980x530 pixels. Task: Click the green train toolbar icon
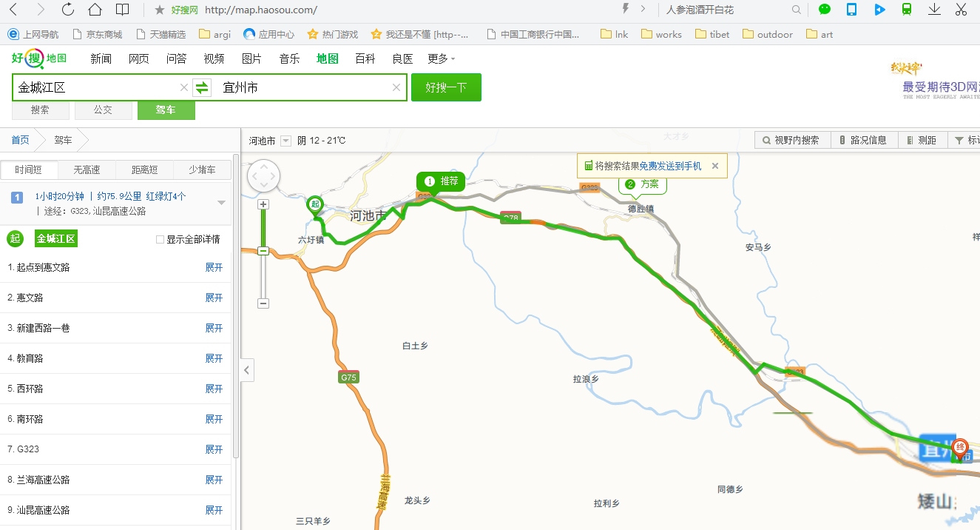tap(906, 10)
